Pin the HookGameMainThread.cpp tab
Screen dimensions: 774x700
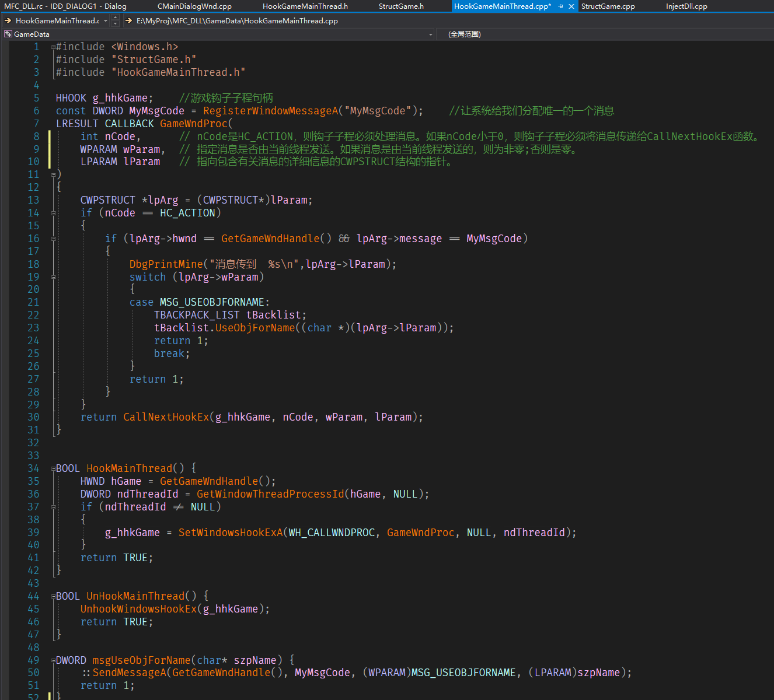pyautogui.click(x=560, y=6)
